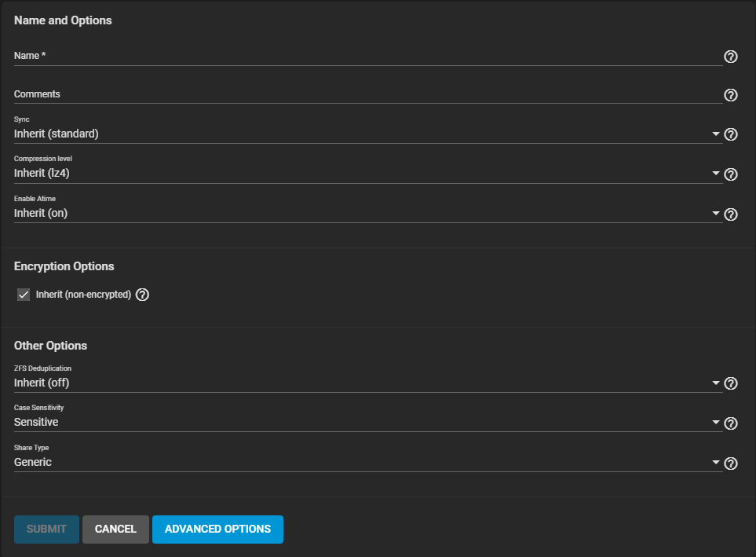Open help for Case Sensitivity

[730, 423]
